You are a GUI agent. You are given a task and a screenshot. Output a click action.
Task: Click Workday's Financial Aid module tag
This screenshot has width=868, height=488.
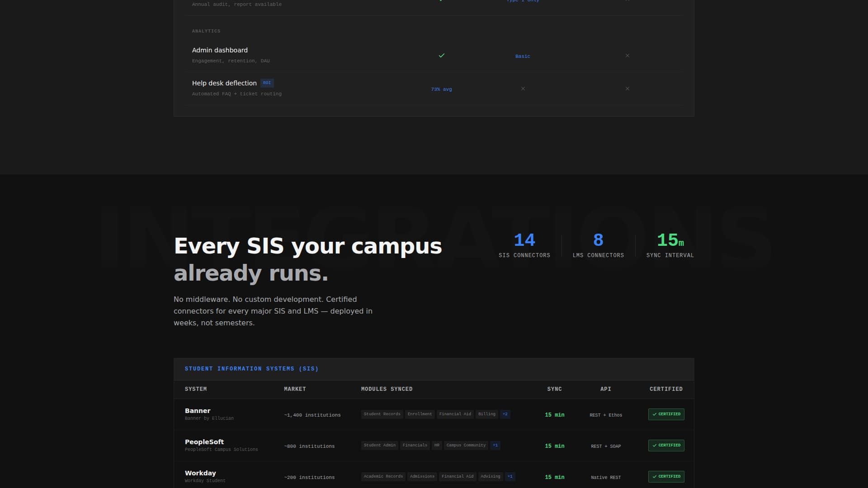tap(458, 477)
